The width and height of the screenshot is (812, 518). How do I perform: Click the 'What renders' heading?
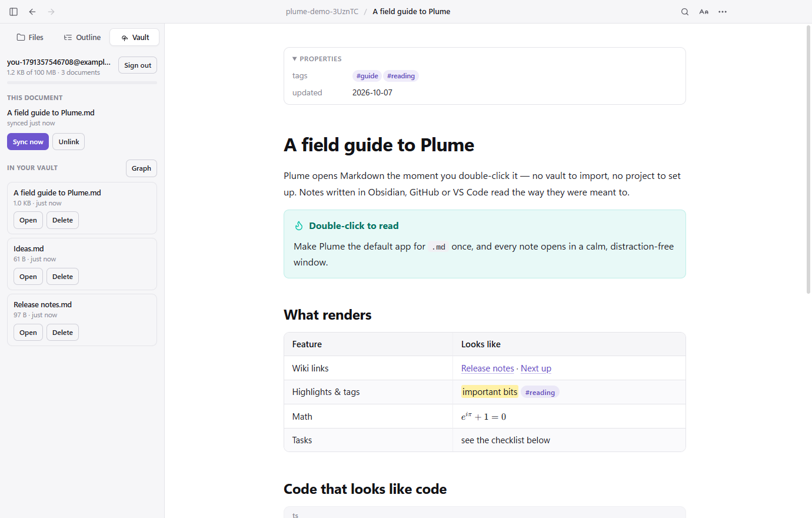tap(328, 315)
